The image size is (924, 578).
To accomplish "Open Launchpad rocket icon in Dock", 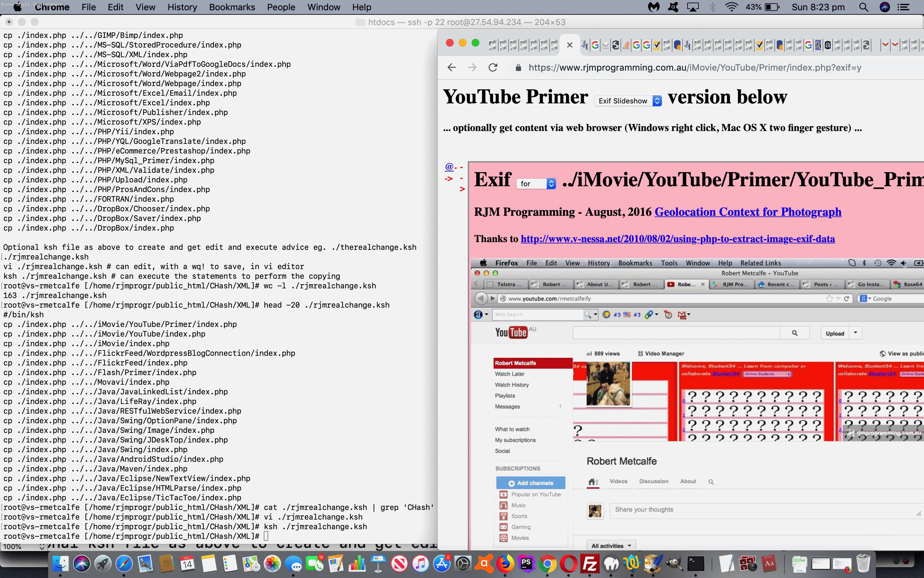I will click(103, 564).
